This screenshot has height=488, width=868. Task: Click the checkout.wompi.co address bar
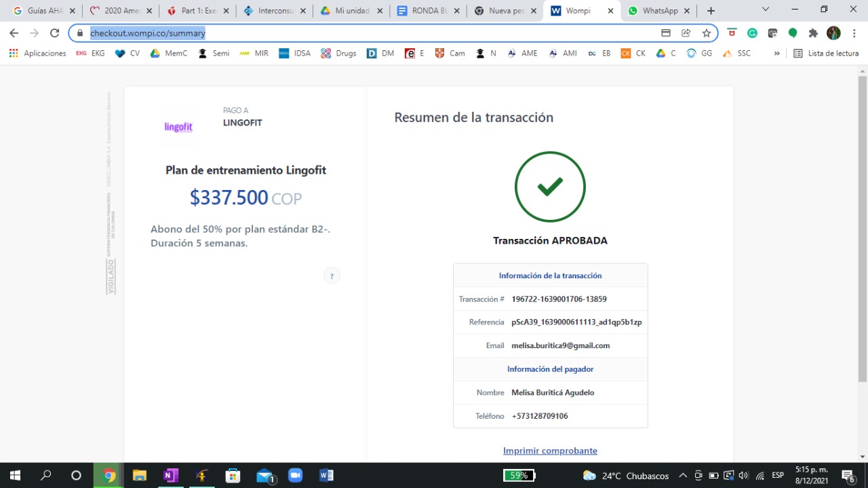366,33
